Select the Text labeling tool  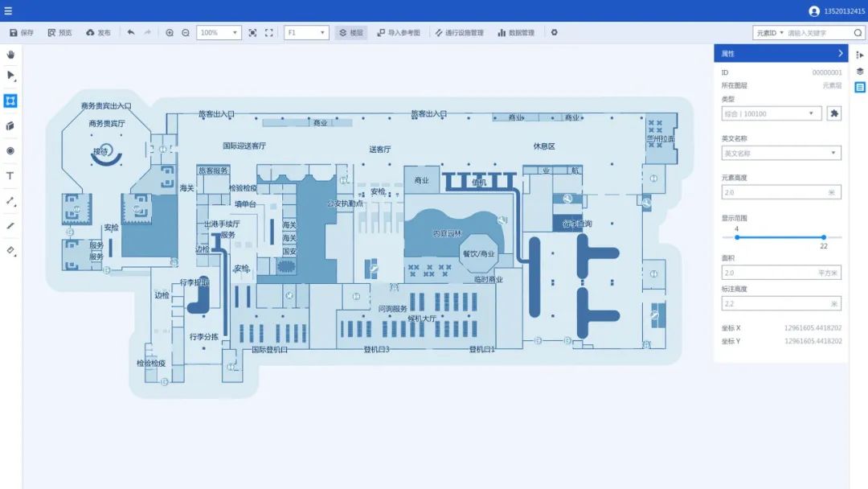[10, 175]
